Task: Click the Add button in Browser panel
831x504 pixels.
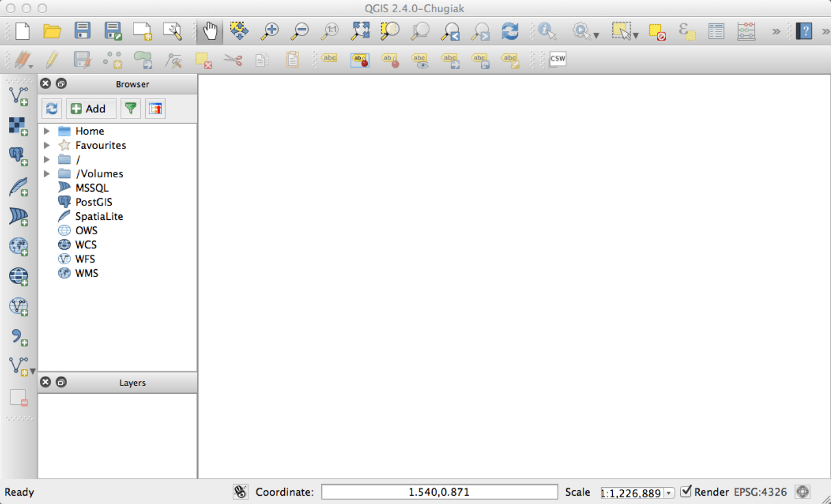Action: pyautogui.click(x=91, y=109)
